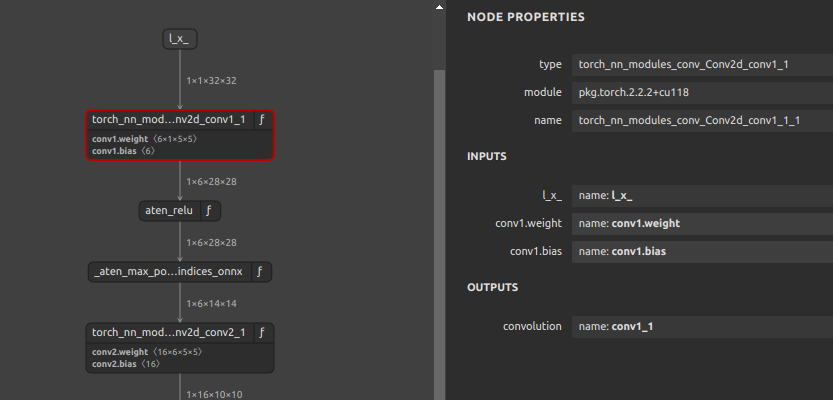Select the _aten_max_po...indices_onnx node
The height and width of the screenshot is (400, 833).
(x=169, y=271)
